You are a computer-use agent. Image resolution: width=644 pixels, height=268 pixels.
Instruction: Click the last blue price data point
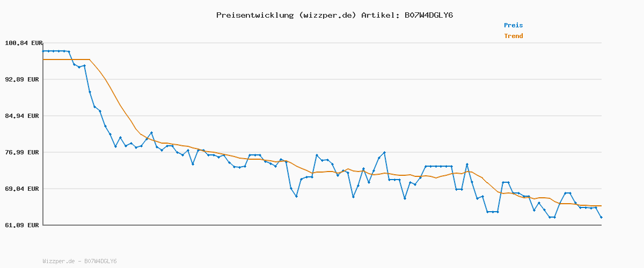click(x=601, y=217)
